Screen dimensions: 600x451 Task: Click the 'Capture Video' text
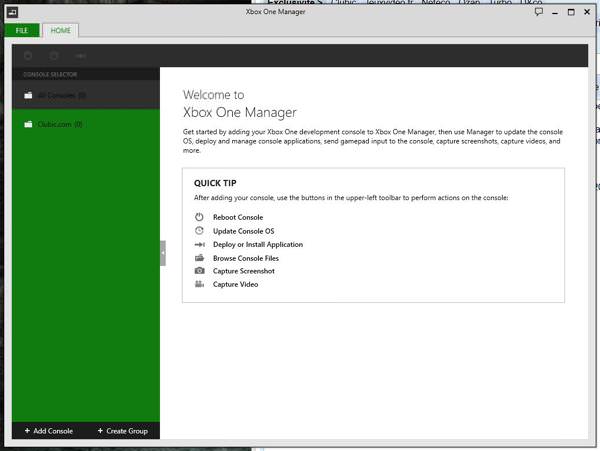[235, 284]
